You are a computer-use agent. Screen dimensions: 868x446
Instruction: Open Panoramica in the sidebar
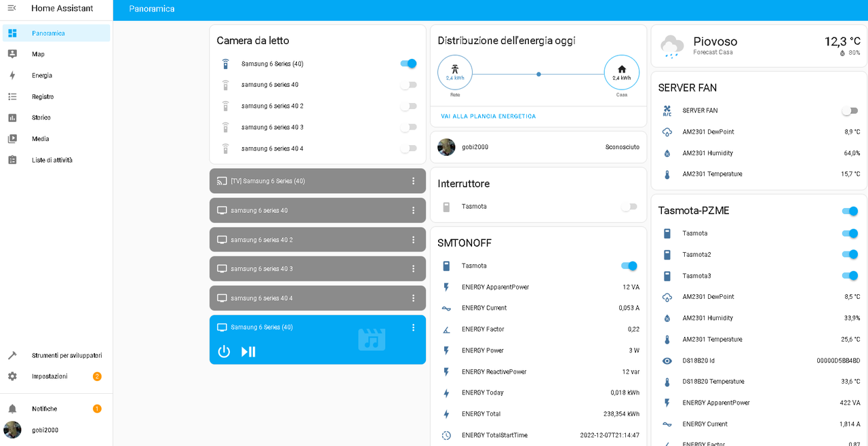point(56,33)
